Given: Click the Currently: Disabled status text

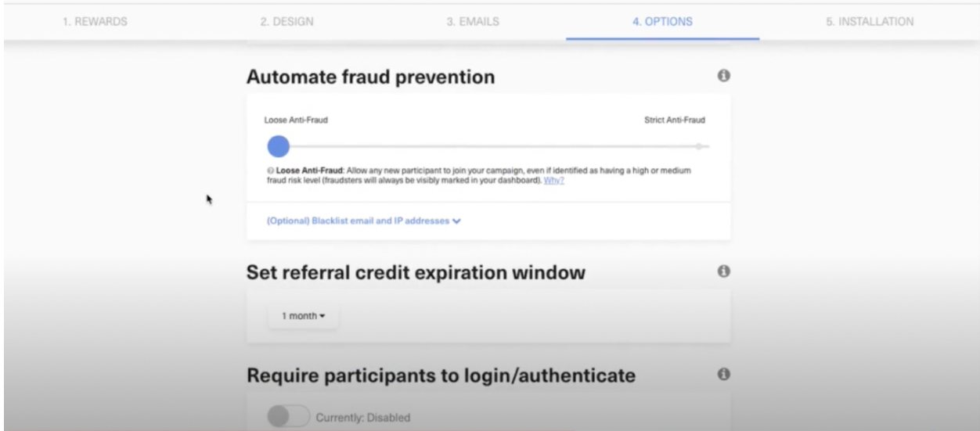Looking at the screenshot, I should [362, 417].
